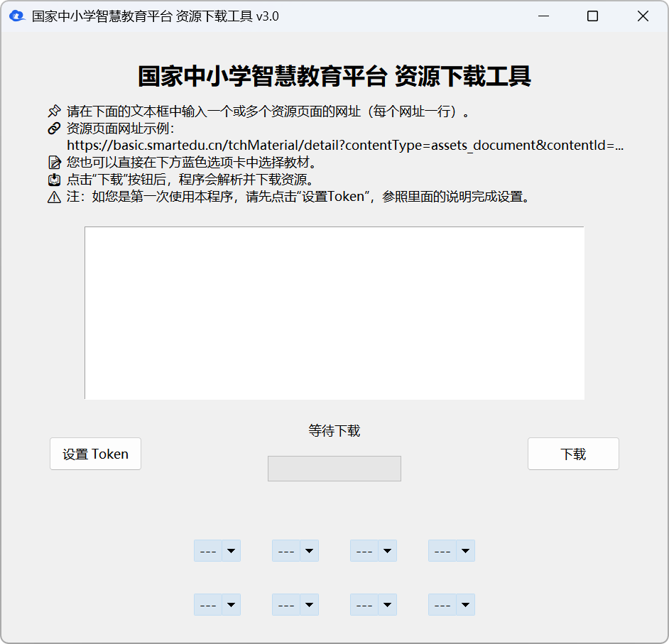Image resolution: width=669 pixels, height=644 pixels.
Task: Open the fourth dropdown in the bottom row
Action: click(451, 604)
